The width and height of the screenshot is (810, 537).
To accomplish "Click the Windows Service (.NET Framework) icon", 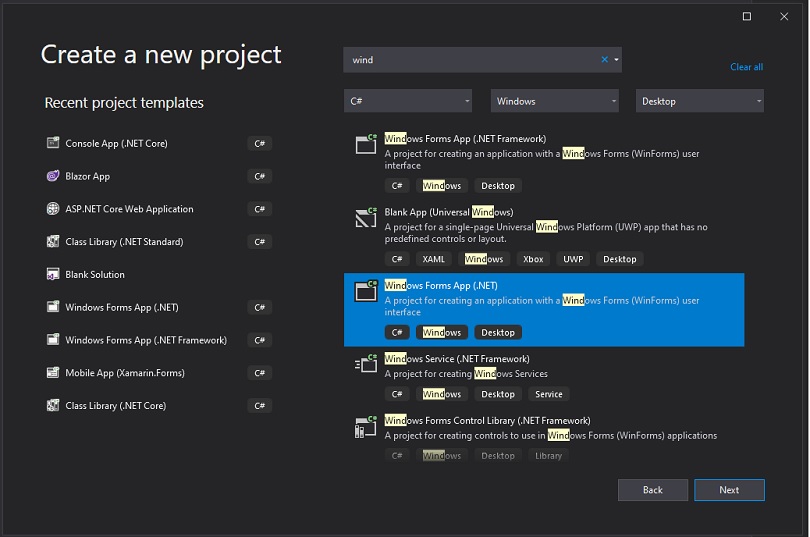I will point(366,364).
